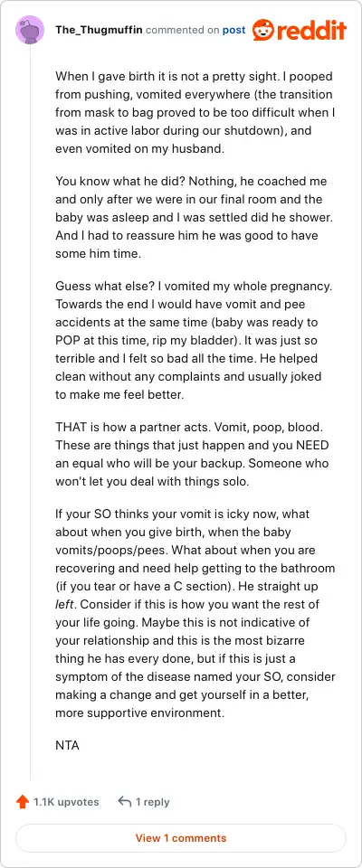Click the "NTA" verdict text
The image size is (362, 868).
point(67,745)
